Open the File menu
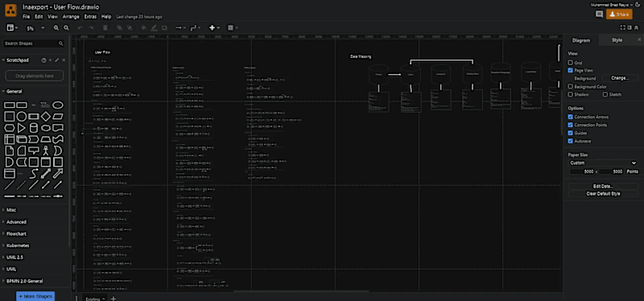This screenshot has width=644, height=301. point(27,17)
